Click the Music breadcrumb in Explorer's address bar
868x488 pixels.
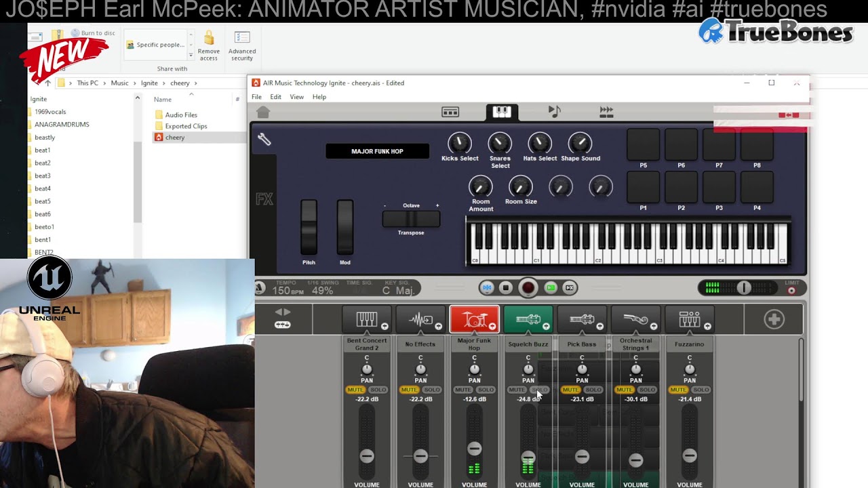(x=119, y=83)
